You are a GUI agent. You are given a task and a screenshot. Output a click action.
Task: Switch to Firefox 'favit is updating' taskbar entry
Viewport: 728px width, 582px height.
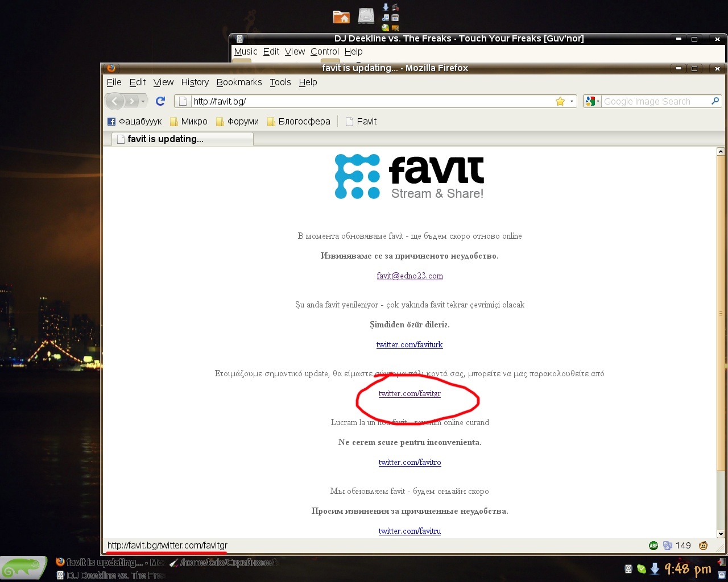point(111,562)
